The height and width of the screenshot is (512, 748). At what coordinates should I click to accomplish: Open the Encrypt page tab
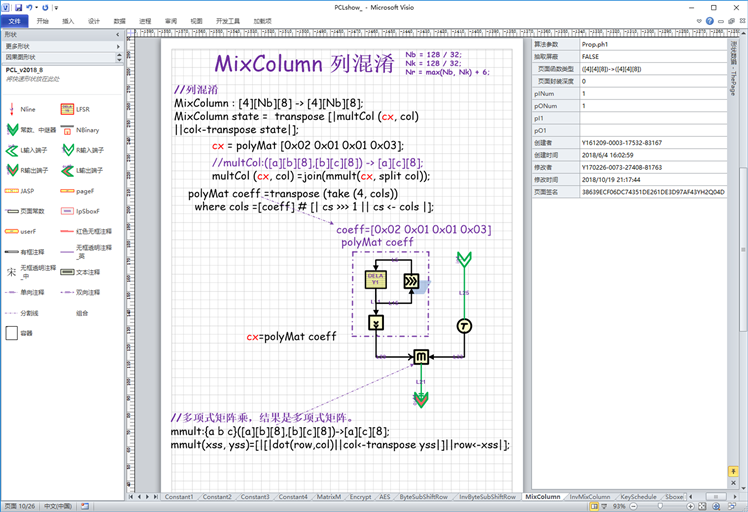coord(361,496)
